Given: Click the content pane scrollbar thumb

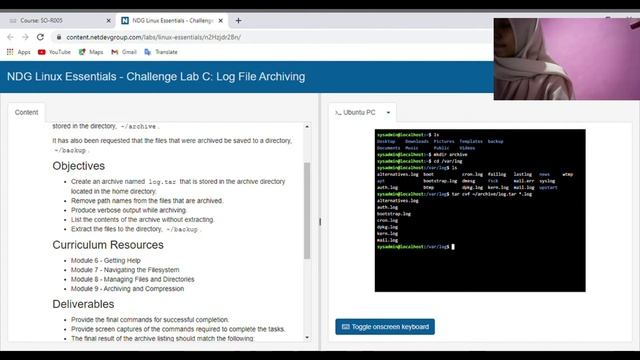Looking at the screenshot, I should [307, 210].
